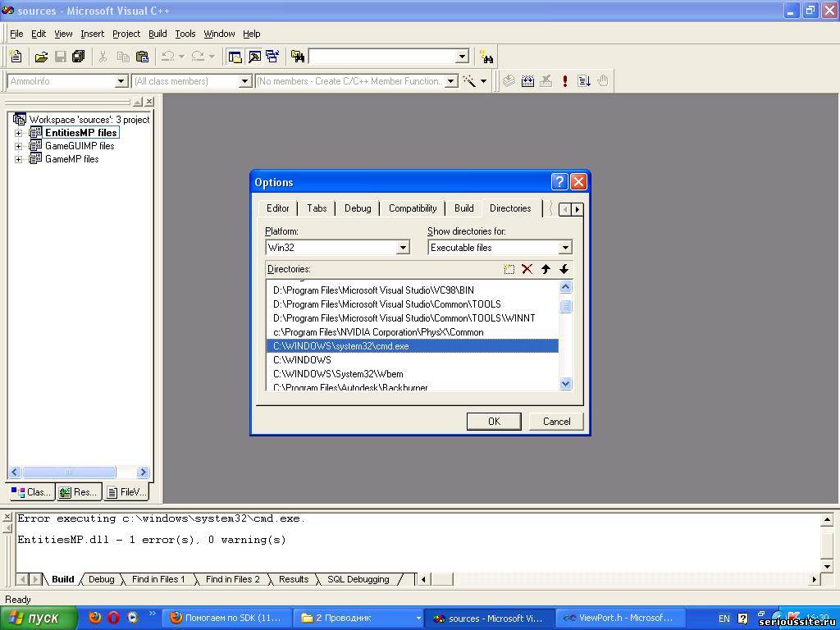Select the PhysX\Common directory entry

click(413, 332)
